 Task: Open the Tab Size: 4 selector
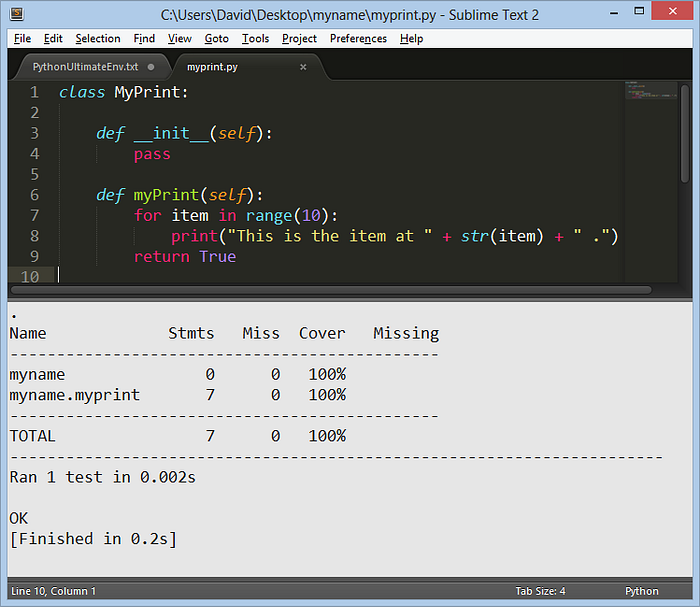tap(540, 591)
